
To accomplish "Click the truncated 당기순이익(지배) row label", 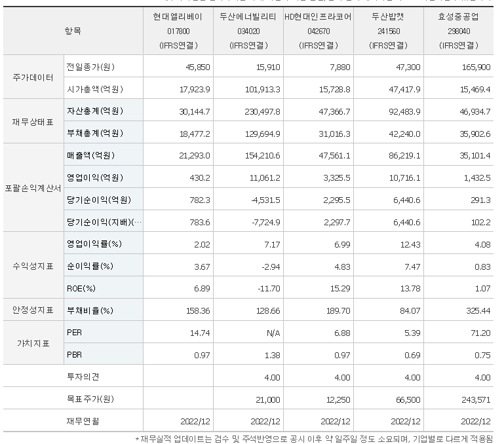I will (x=104, y=222).
